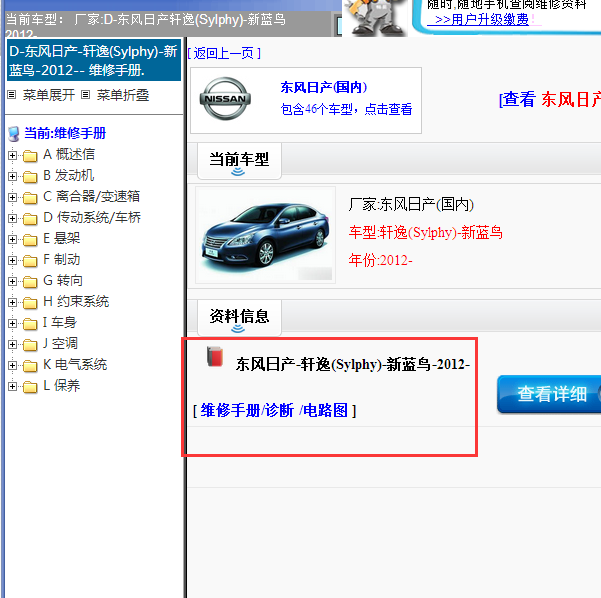The image size is (601, 598).
Task: Click the red book icon in 资料信息
Action: (215, 356)
